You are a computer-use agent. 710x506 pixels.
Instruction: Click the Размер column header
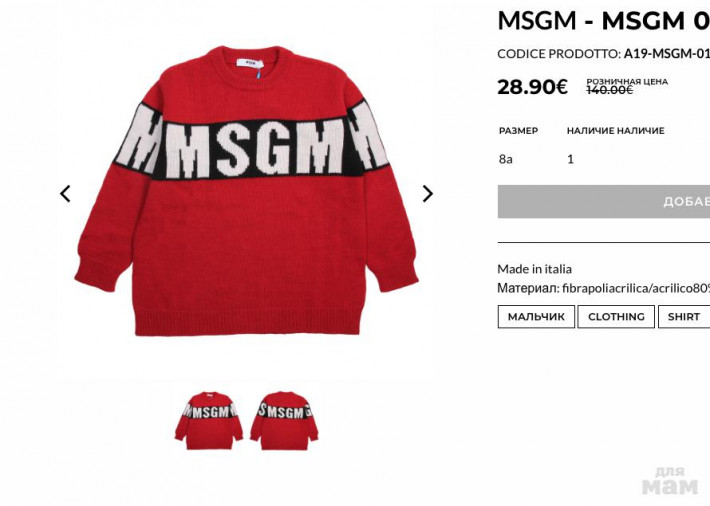coord(518,131)
